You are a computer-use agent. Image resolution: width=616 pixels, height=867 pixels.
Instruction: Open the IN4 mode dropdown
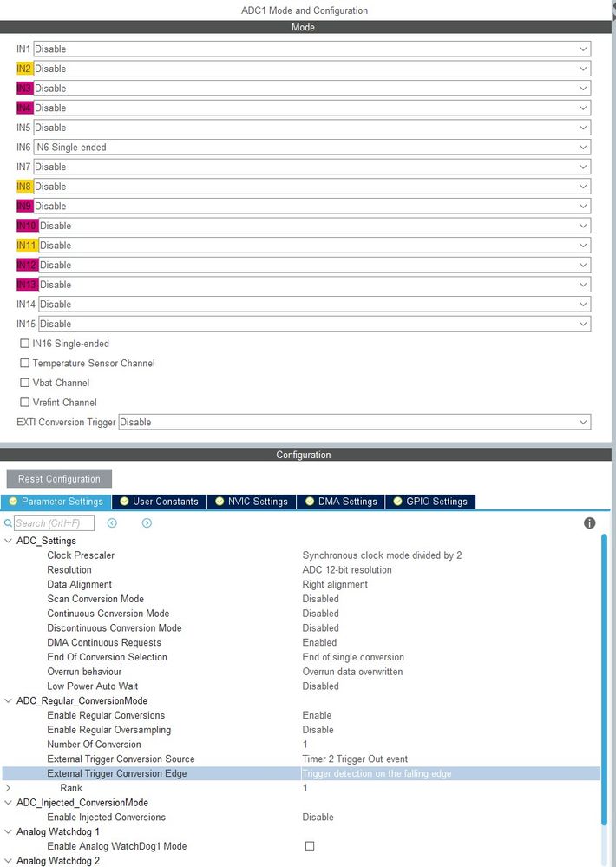(x=311, y=108)
